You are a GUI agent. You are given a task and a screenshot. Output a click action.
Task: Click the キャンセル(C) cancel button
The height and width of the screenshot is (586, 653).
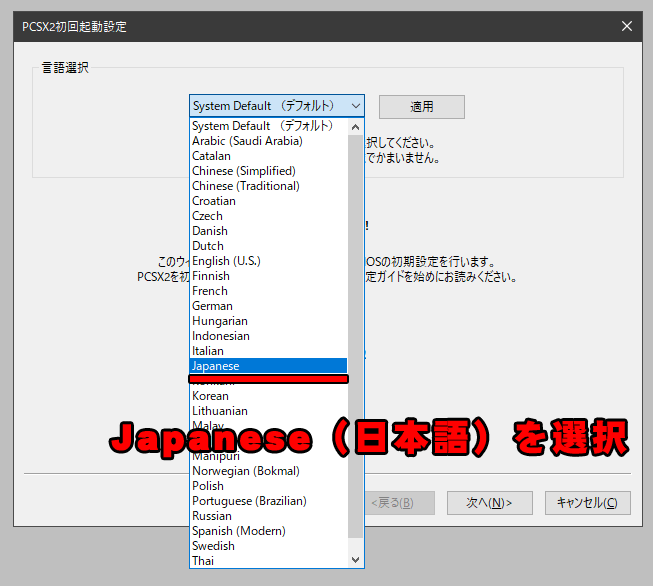pos(587,503)
